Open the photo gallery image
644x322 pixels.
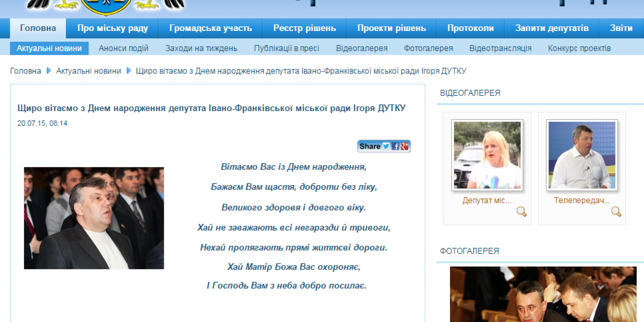(543, 294)
